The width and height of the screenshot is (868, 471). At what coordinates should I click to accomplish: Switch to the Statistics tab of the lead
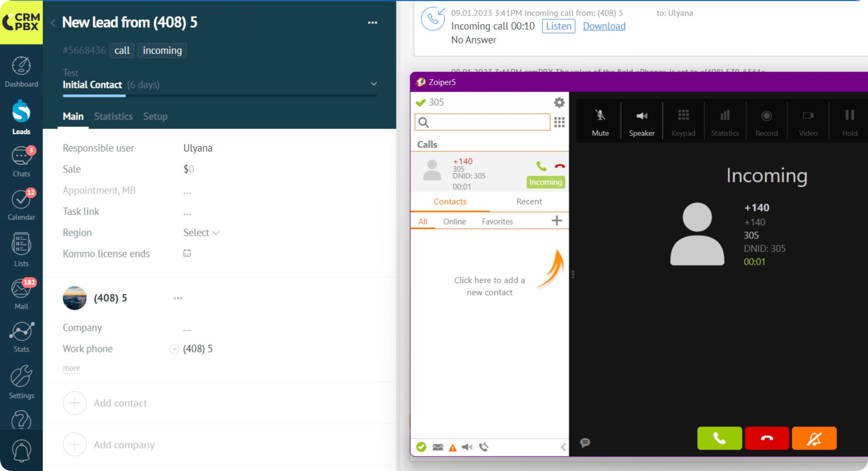(x=113, y=117)
